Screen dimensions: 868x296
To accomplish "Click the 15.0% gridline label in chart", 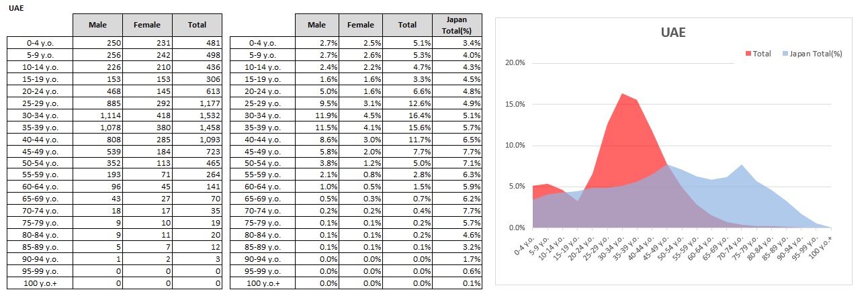I will click(515, 105).
